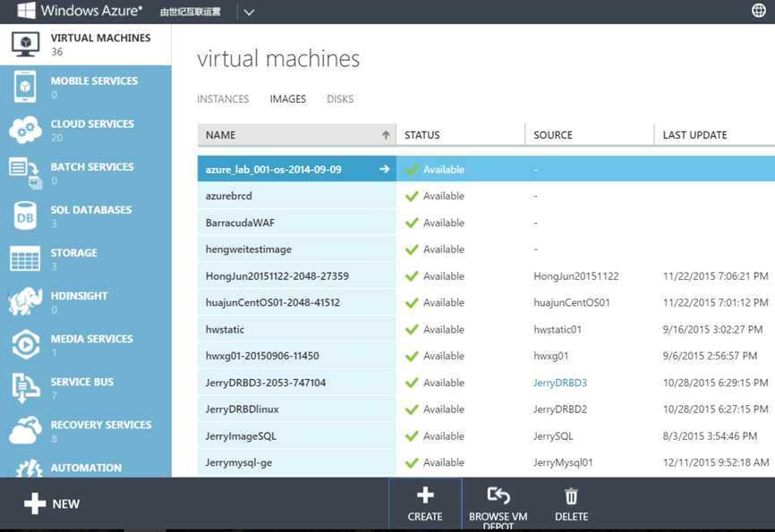Click date 9/6/2015 2:56:57 PM
Image resolution: width=775 pixels, height=532 pixels.
click(710, 356)
